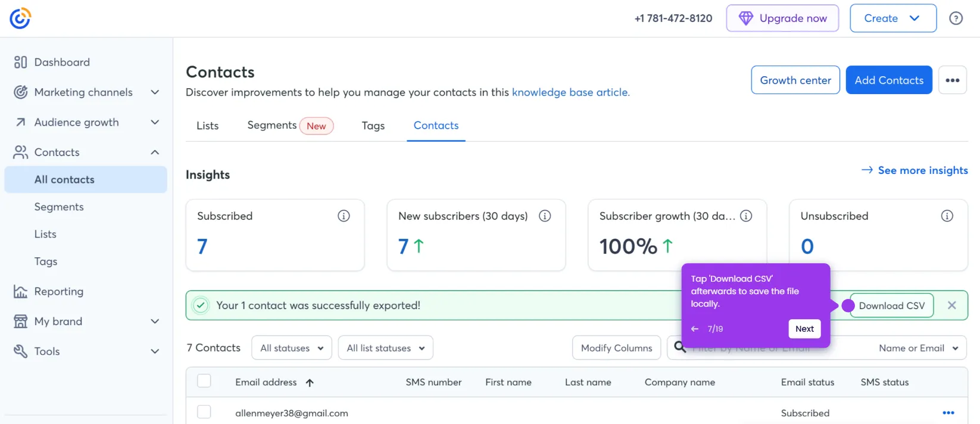Click the allenmeyer38@gmail.com email address

[x=292, y=413]
